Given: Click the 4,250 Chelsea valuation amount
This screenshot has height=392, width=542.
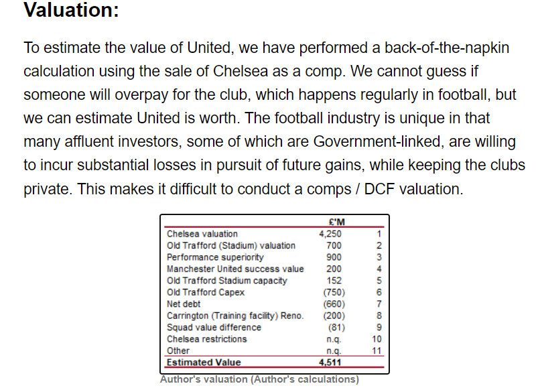Looking at the screenshot, I should click(x=330, y=234).
